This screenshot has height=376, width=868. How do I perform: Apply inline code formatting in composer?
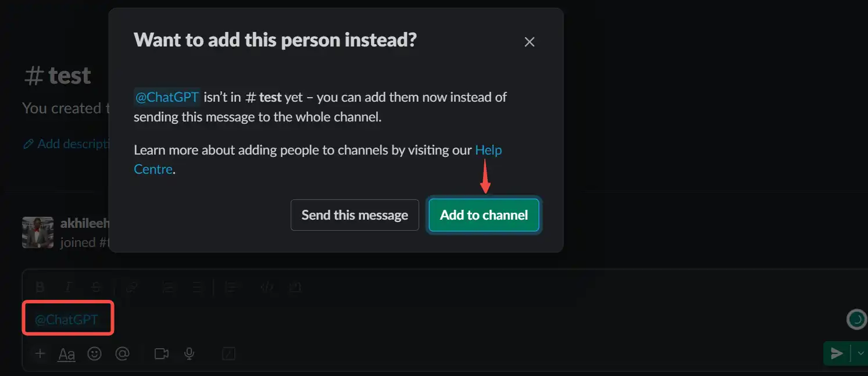coord(267,287)
